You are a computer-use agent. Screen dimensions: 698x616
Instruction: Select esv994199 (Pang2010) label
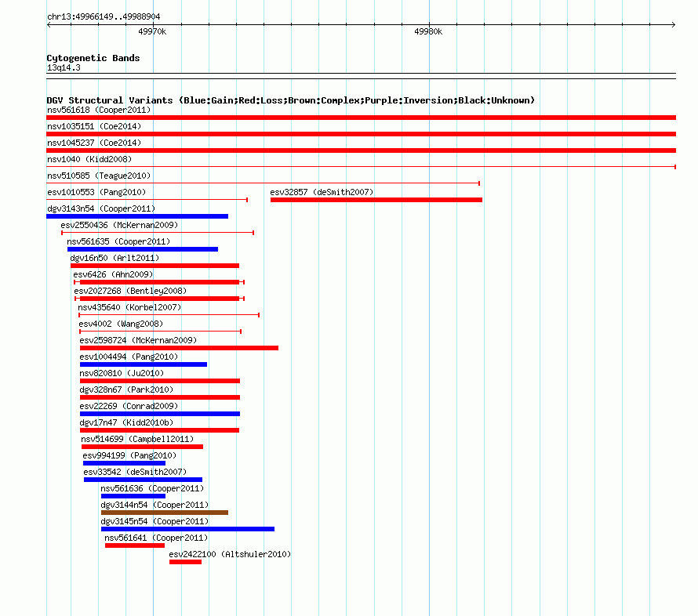(129, 455)
